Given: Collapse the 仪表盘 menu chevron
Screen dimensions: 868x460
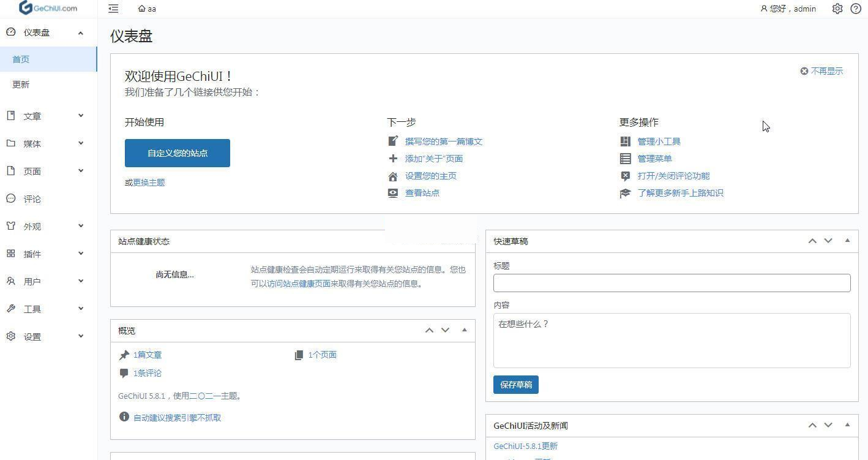Looking at the screenshot, I should click(x=81, y=33).
